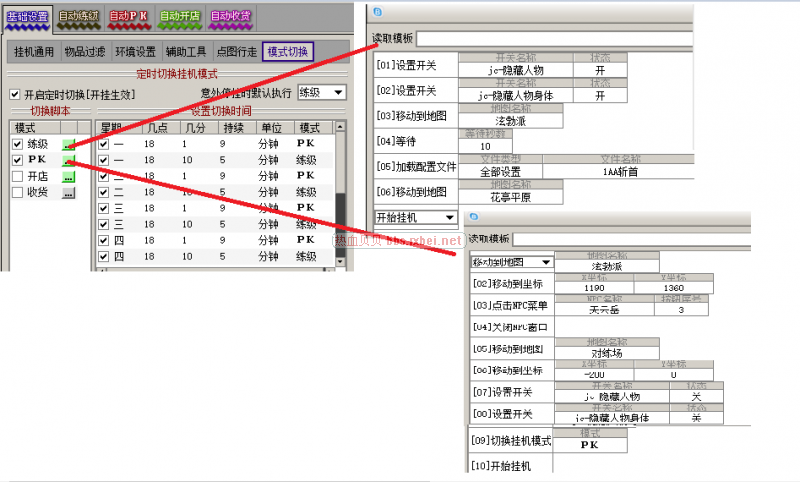
Task: Open the 自动收货 banner section
Action: (x=230, y=16)
